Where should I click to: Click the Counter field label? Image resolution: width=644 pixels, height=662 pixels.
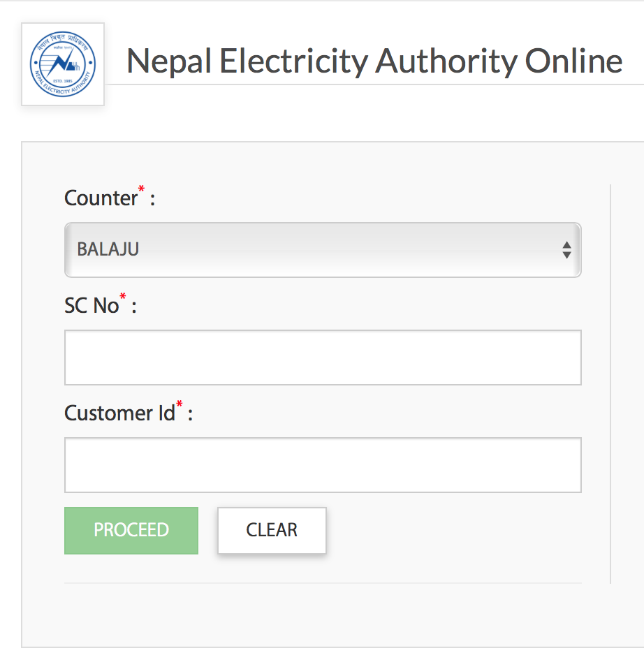pyautogui.click(x=101, y=198)
